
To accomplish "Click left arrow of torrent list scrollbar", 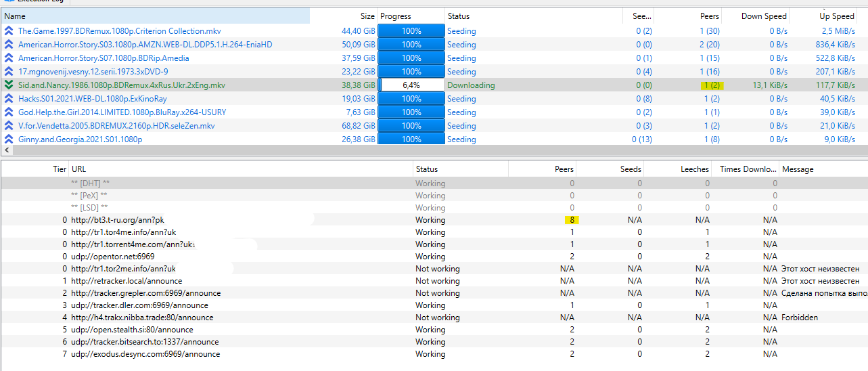I will coord(6,151).
